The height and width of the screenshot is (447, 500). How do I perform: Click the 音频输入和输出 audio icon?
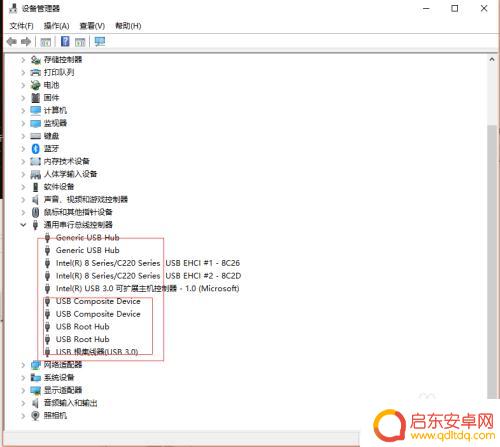(x=36, y=403)
